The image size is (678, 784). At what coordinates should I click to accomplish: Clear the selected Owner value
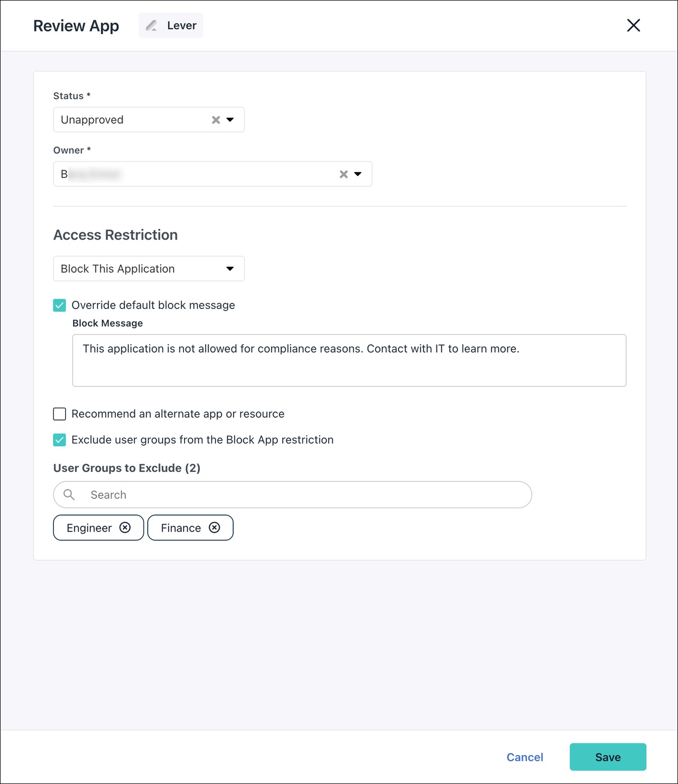[x=344, y=175]
